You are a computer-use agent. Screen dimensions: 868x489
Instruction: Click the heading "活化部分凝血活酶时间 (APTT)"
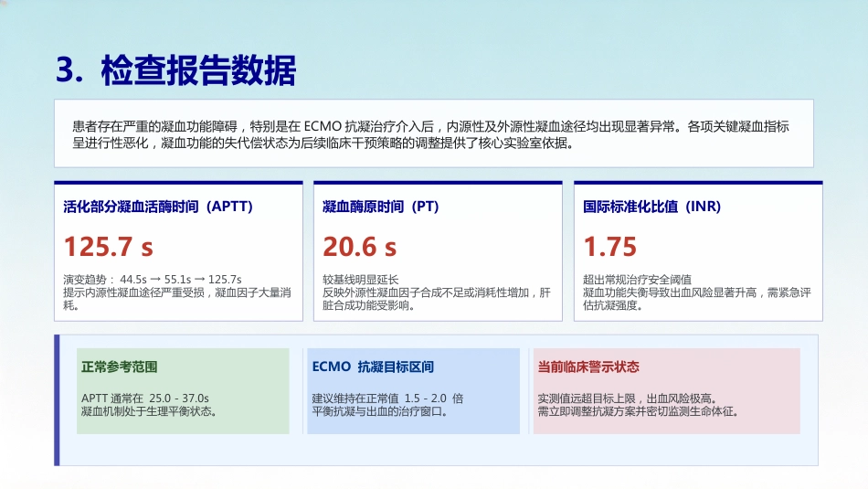tap(158, 207)
